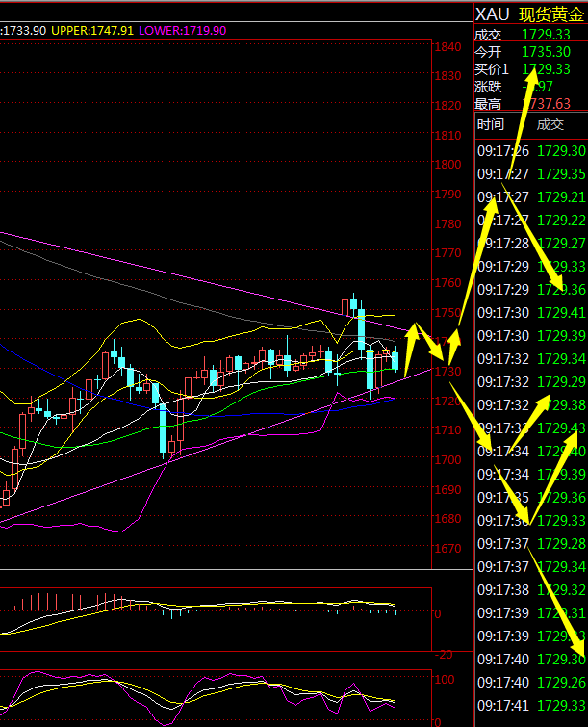Click the XAU symbol code in header

[491, 14]
